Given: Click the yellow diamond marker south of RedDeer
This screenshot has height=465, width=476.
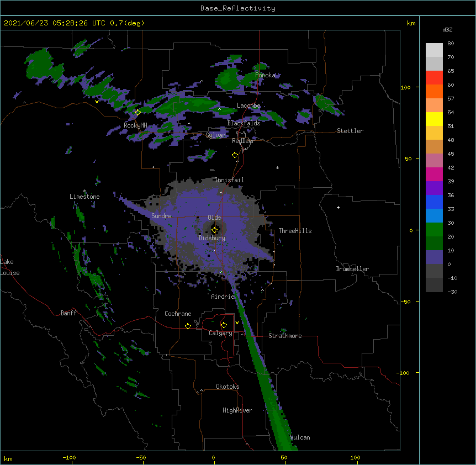Looking at the screenshot, I should click(235, 155).
